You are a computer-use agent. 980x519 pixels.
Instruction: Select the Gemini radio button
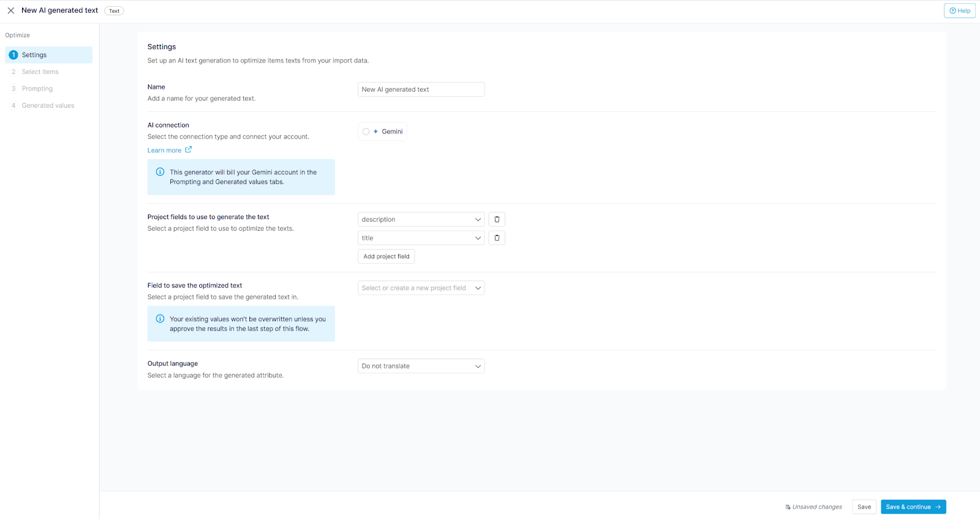(366, 132)
